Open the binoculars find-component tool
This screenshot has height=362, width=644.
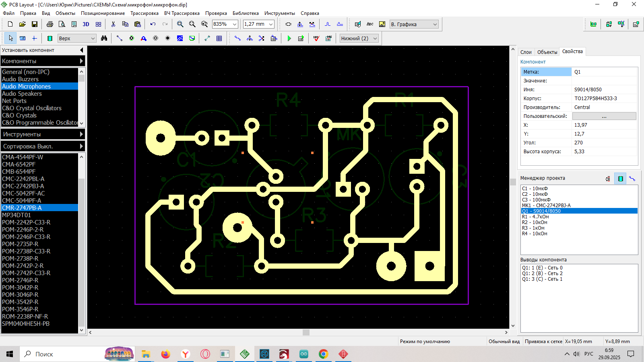(x=104, y=38)
